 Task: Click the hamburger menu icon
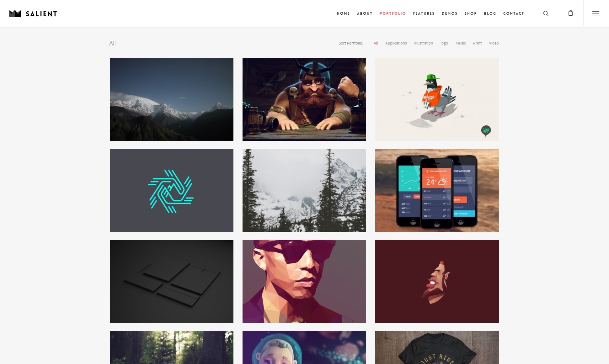coord(596,13)
